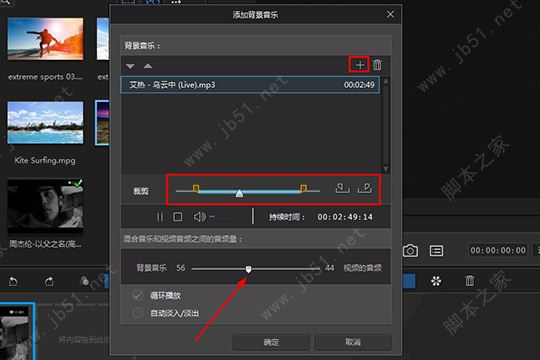Click the undo arrow in main toolbar
This screenshot has height=360, width=540.
(13, 281)
